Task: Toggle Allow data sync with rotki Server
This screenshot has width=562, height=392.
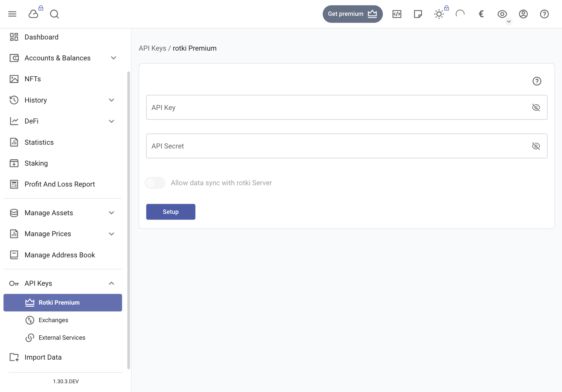Action: [155, 183]
